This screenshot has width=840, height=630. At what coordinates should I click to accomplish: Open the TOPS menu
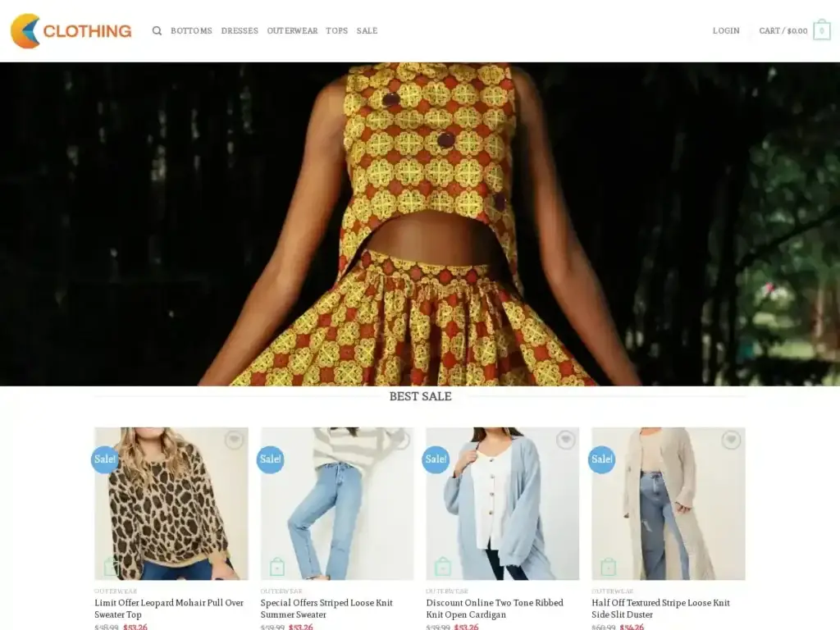pos(336,30)
